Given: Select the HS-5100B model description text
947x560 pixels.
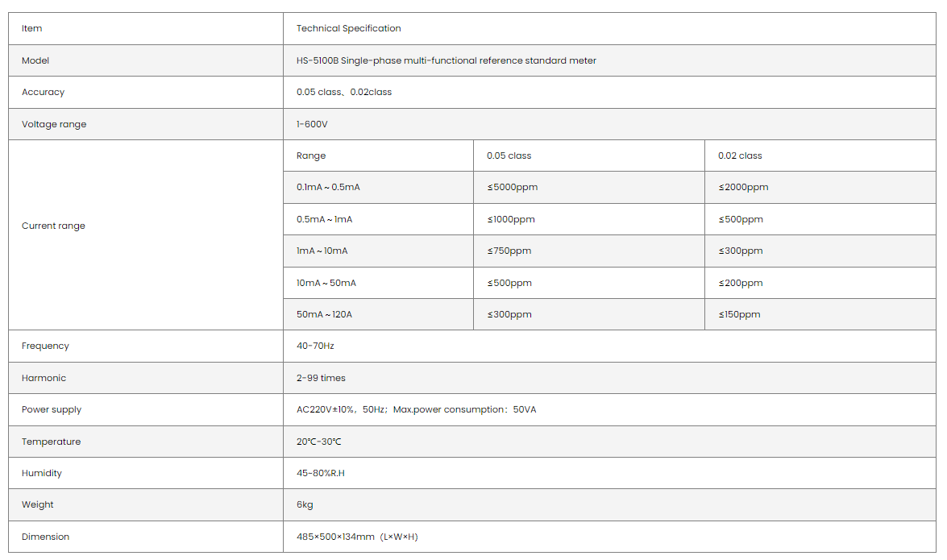Looking at the screenshot, I should click(446, 60).
